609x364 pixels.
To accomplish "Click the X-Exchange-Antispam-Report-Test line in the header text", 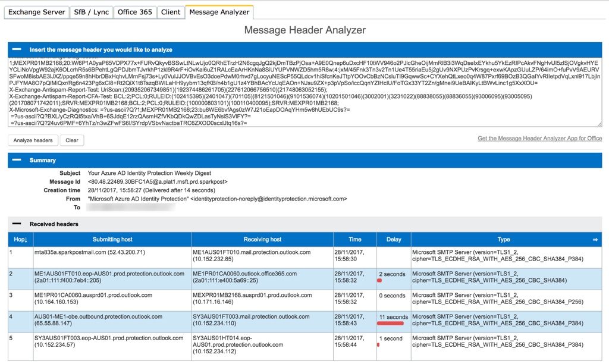I will [x=168, y=89].
